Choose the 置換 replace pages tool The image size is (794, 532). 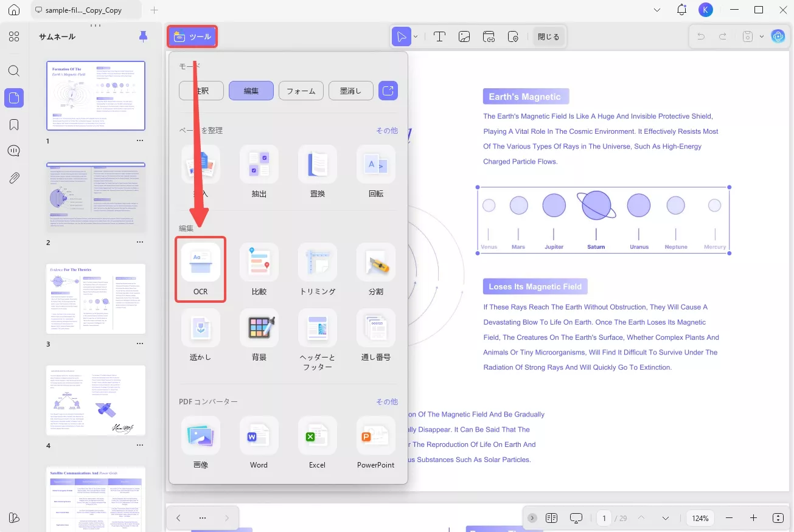[317, 171]
